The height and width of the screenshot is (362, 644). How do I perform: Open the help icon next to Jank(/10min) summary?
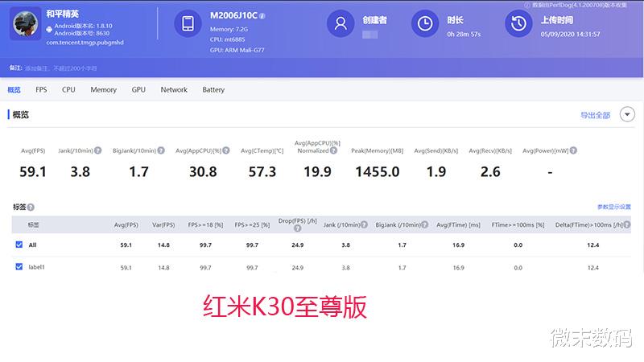(97, 150)
